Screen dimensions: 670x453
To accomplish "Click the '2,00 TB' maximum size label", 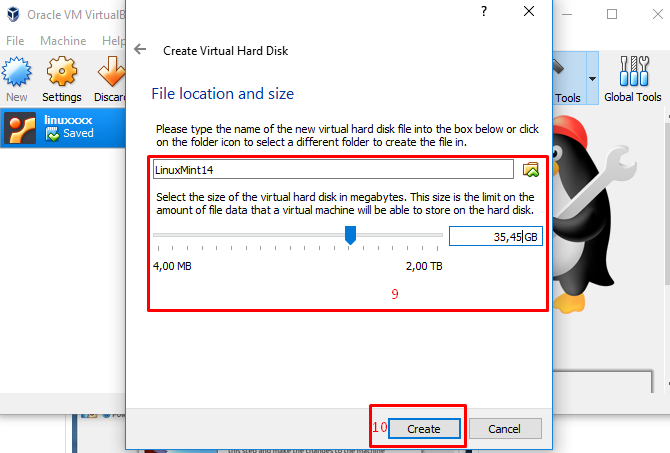I will pos(424,266).
